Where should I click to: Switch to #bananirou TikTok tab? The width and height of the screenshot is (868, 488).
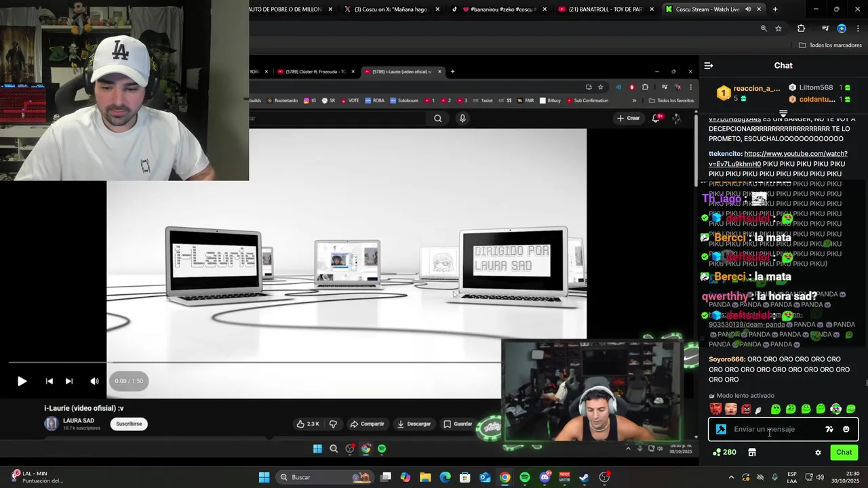(498, 9)
